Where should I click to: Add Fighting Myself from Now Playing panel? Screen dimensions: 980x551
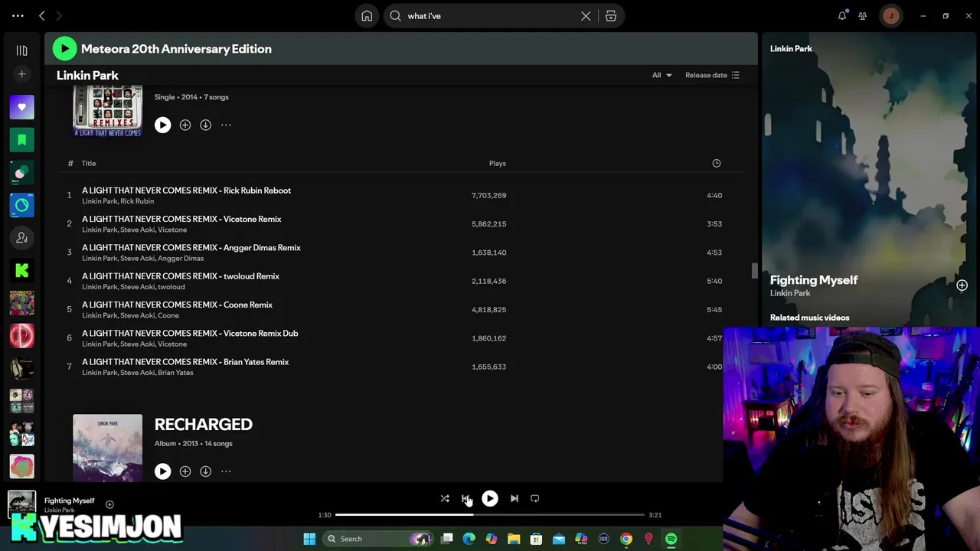962,285
